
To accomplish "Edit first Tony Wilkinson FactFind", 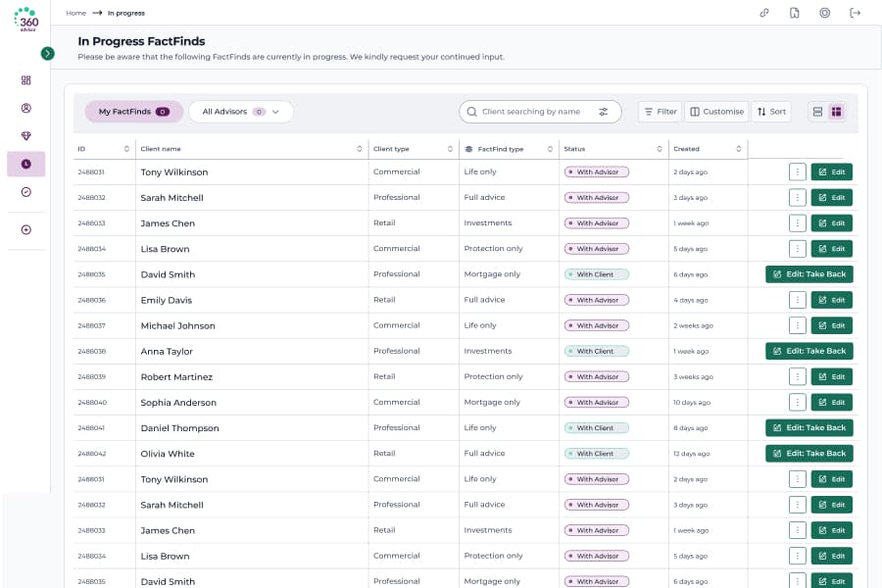I will (x=831, y=172).
